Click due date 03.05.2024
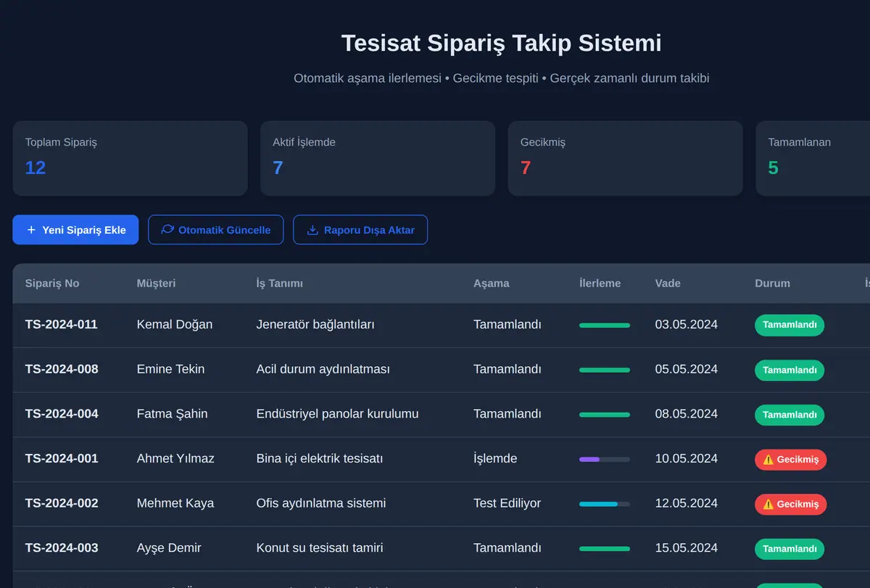Viewport: 870px width, 588px height. (x=686, y=324)
